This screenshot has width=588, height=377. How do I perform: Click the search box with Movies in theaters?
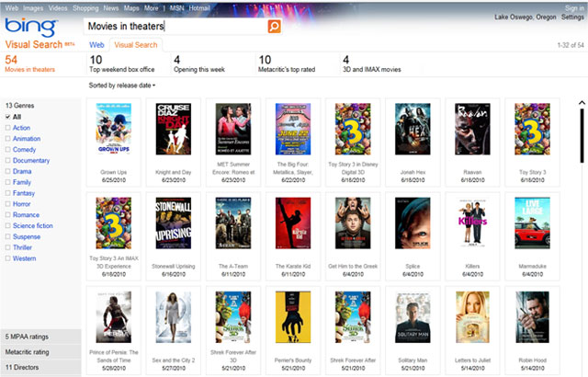click(x=176, y=27)
